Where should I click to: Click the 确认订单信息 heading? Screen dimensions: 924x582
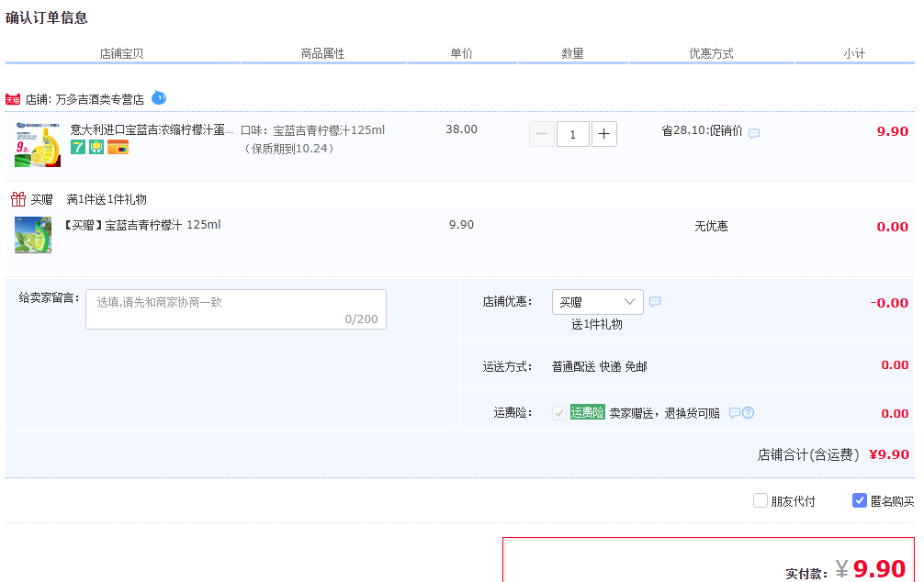pyautogui.click(x=47, y=17)
